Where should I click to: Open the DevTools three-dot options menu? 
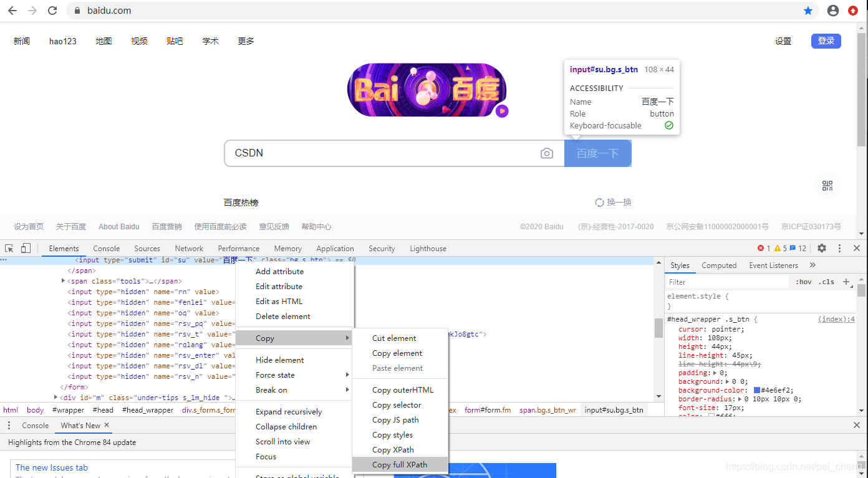coord(839,248)
